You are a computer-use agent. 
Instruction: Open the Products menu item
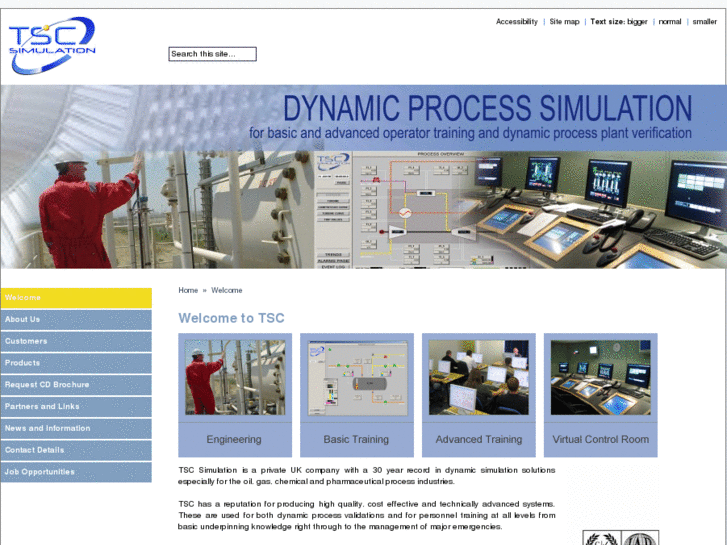point(76,363)
